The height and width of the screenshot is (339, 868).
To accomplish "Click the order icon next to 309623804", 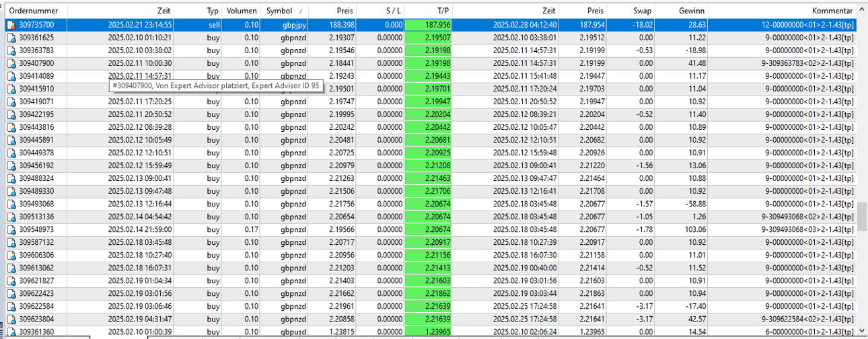I will [x=11, y=319].
